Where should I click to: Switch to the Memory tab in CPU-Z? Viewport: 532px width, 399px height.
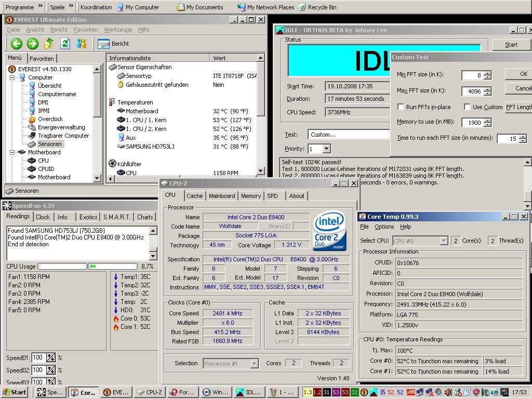(x=250, y=196)
